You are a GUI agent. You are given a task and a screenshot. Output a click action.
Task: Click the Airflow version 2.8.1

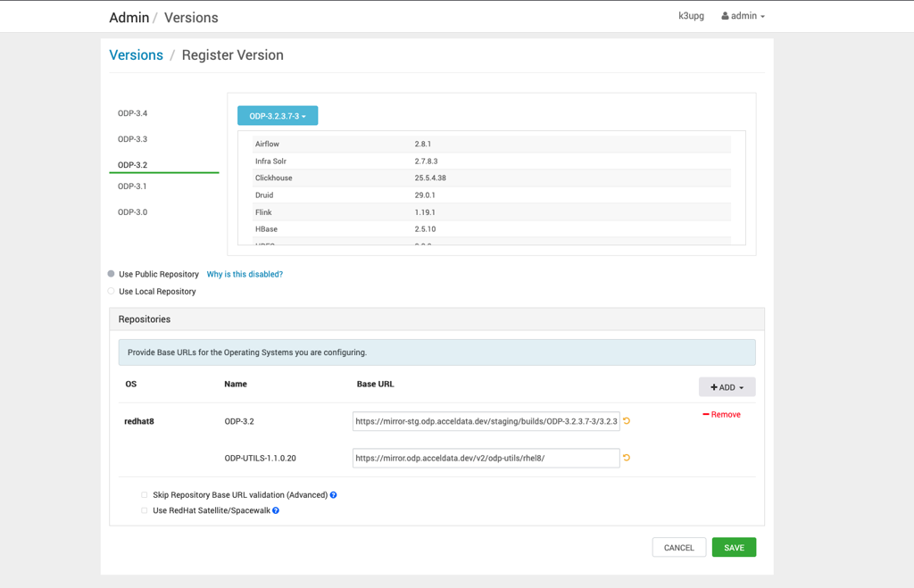point(422,144)
